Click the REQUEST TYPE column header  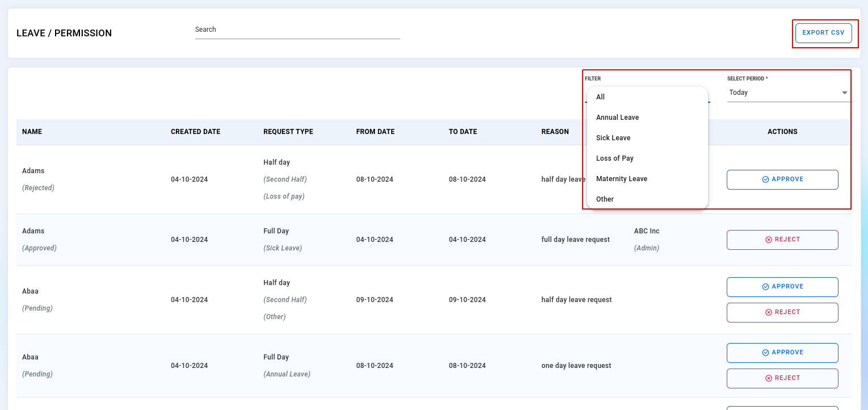pyautogui.click(x=288, y=132)
